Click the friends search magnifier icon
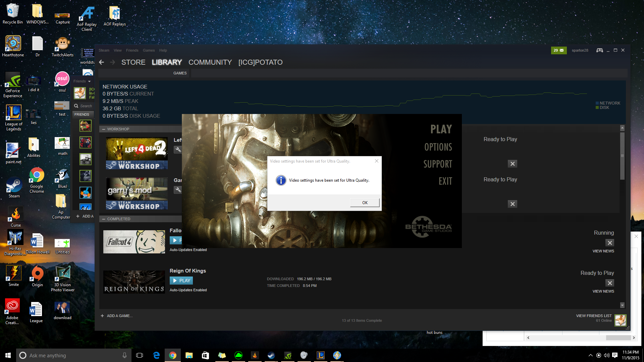 tap(76, 106)
